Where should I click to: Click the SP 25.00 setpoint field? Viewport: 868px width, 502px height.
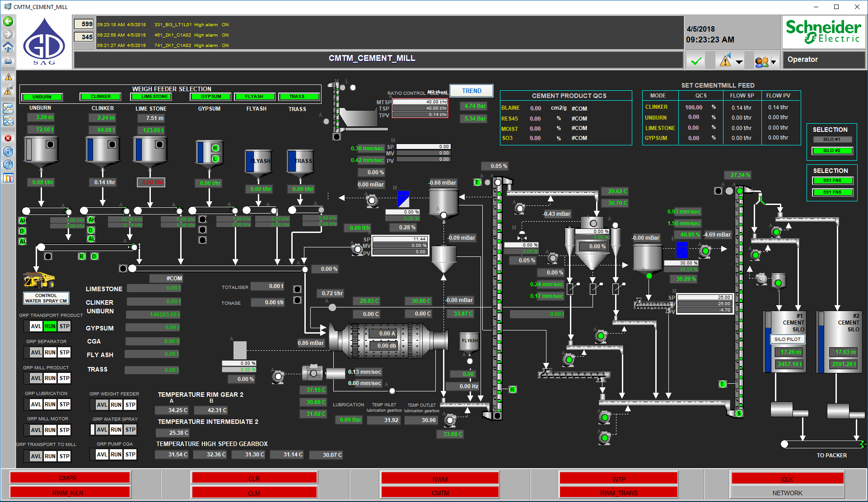coord(704,297)
